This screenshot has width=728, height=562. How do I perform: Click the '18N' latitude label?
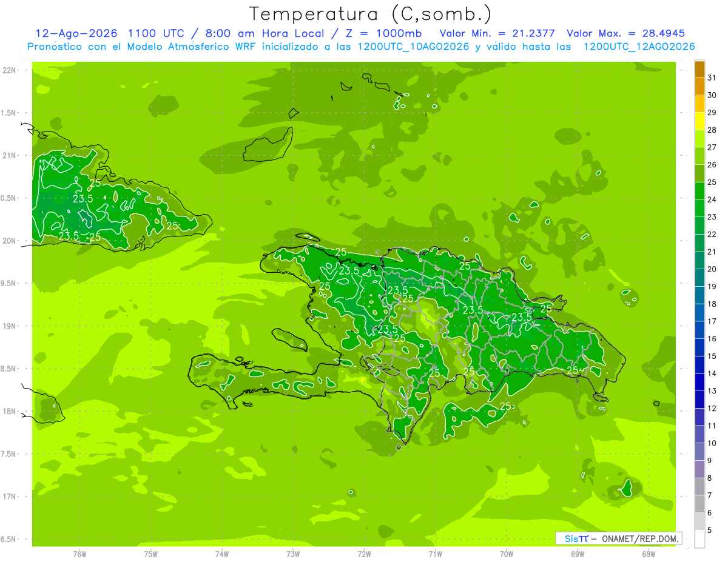point(10,411)
